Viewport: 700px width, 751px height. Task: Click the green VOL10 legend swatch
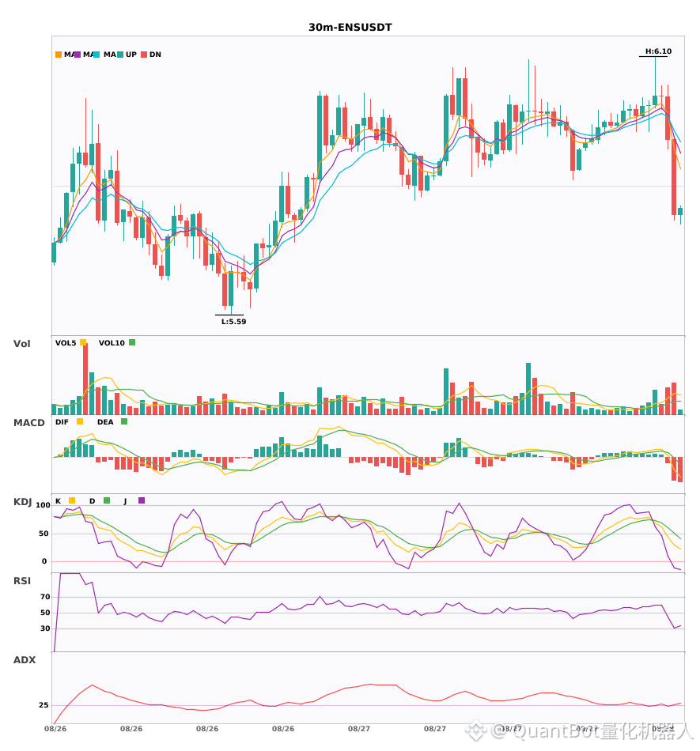pos(132,342)
